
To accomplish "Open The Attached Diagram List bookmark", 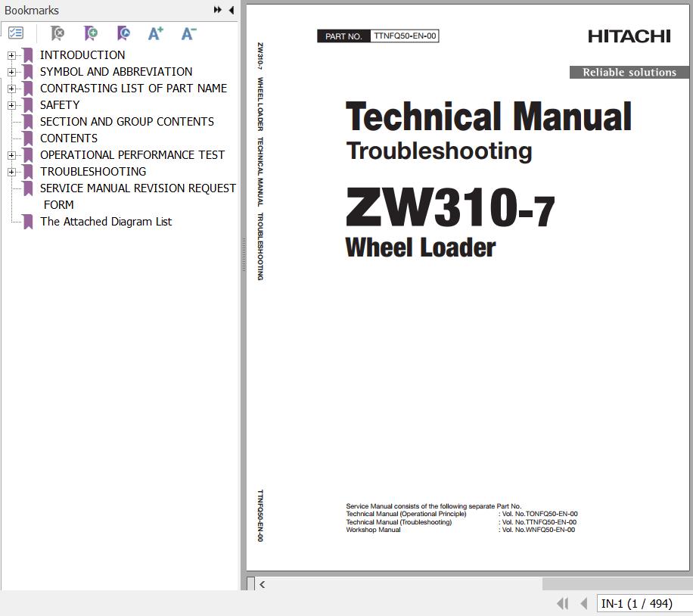I will (106, 222).
